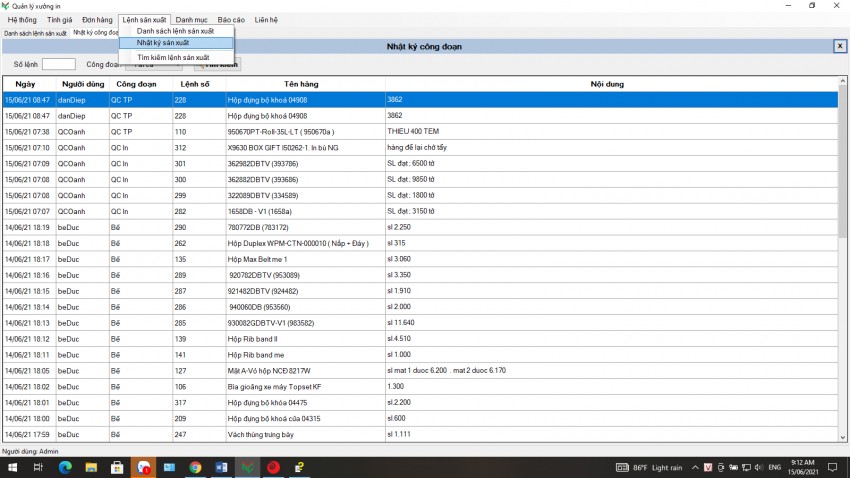The width and height of the screenshot is (850, 478).
Task: Choose 'Danh sách lệnh sản xuất' from menu
Action: [x=175, y=31]
